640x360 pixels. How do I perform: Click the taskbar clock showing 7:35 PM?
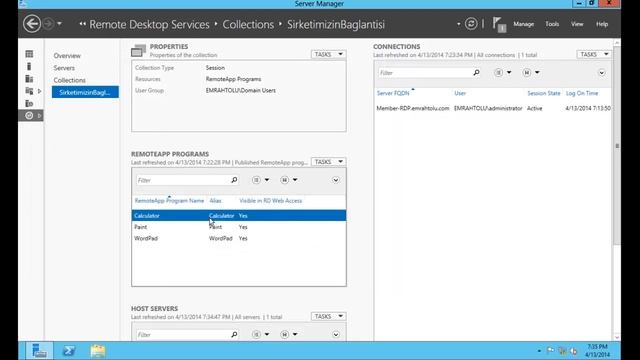[x=598, y=351]
